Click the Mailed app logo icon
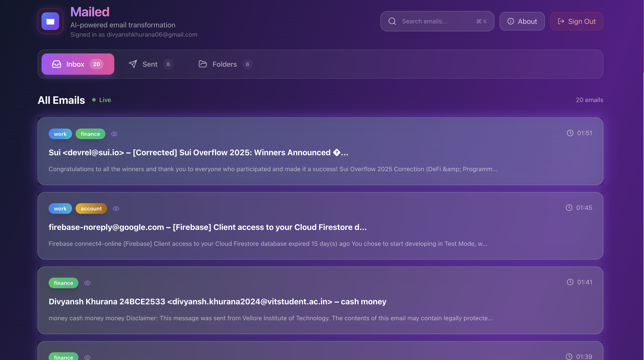 click(50, 21)
